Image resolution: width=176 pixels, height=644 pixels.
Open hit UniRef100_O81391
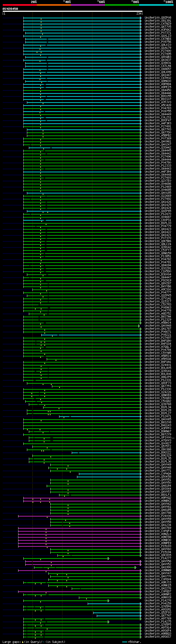158,21
